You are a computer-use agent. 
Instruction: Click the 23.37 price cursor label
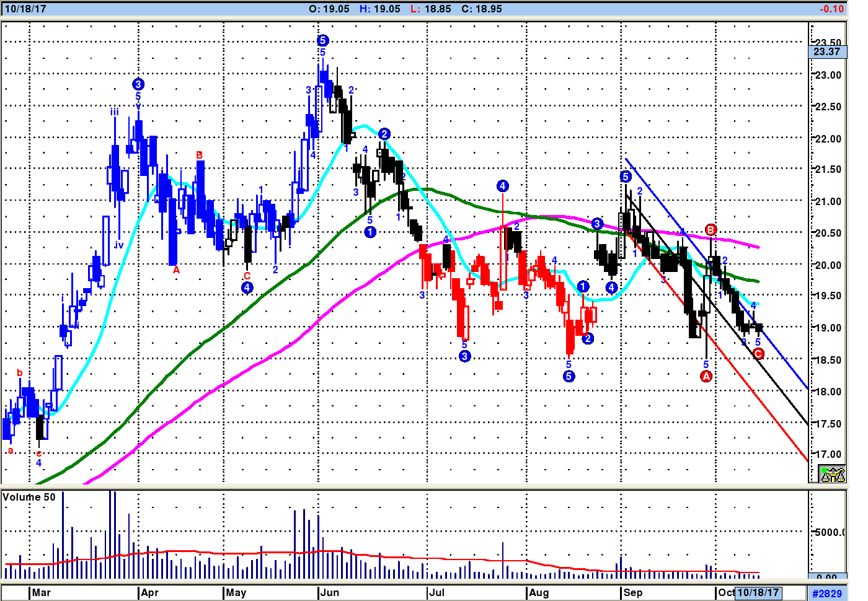(827, 51)
